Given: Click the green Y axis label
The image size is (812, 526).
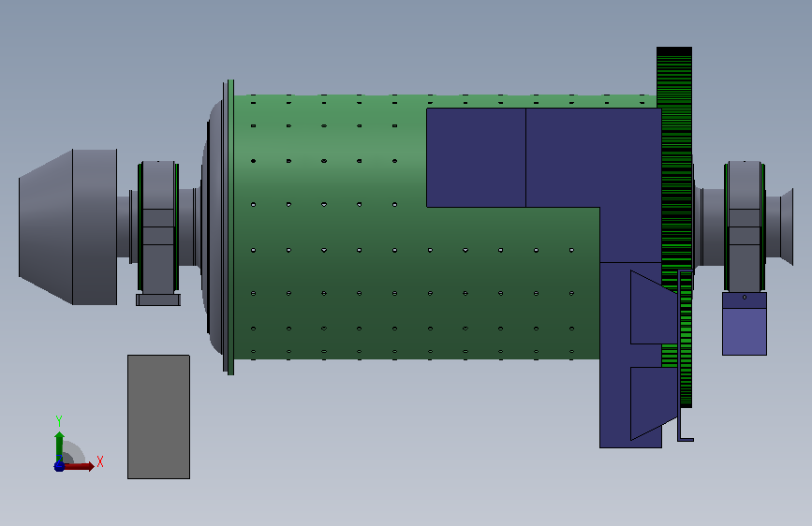Looking at the screenshot, I should click(x=59, y=421).
